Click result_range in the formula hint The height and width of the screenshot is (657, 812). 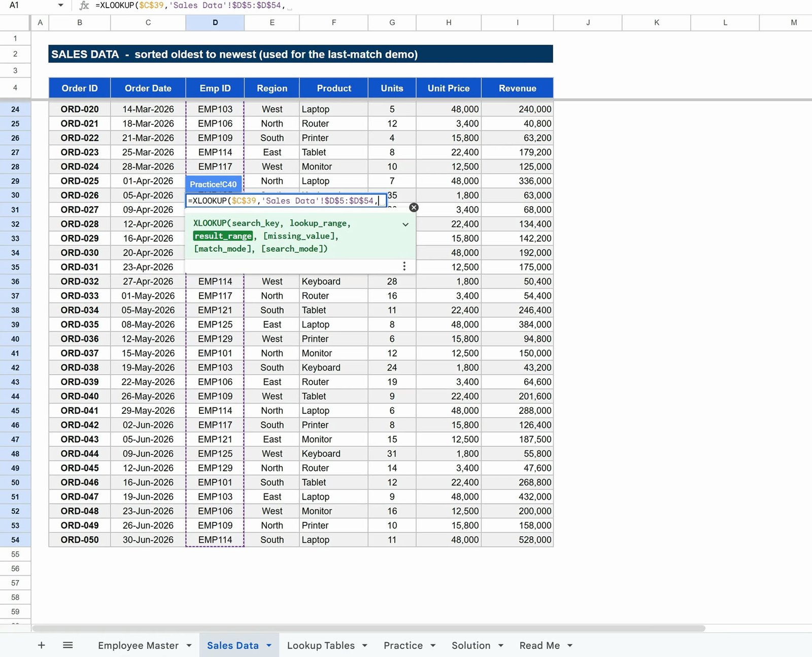(x=223, y=236)
